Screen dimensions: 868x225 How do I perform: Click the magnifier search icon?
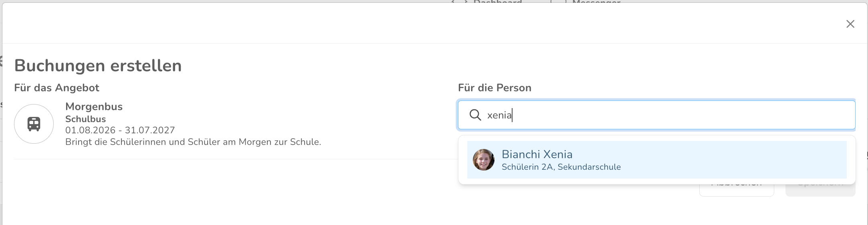(x=475, y=115)
